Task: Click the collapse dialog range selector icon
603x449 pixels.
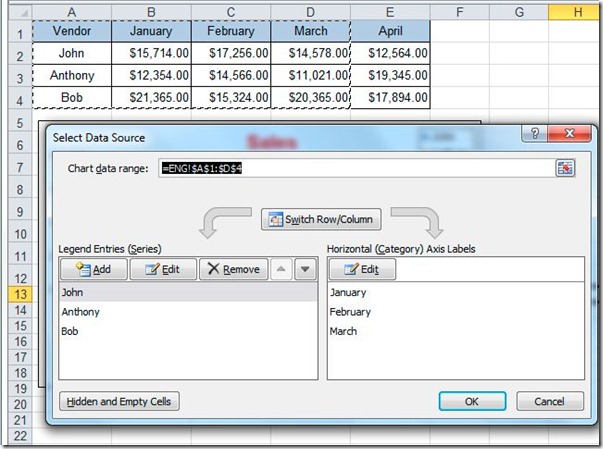Action: pos(565,168)
